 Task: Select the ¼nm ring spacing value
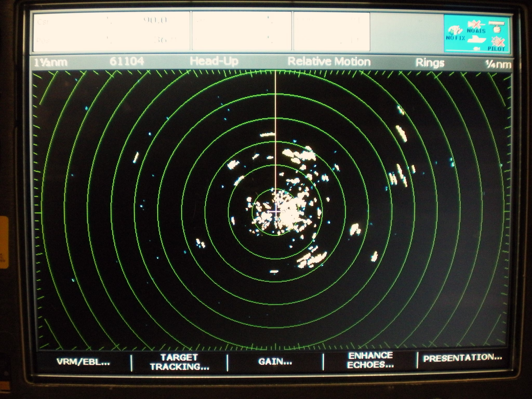tap(498, 64)
